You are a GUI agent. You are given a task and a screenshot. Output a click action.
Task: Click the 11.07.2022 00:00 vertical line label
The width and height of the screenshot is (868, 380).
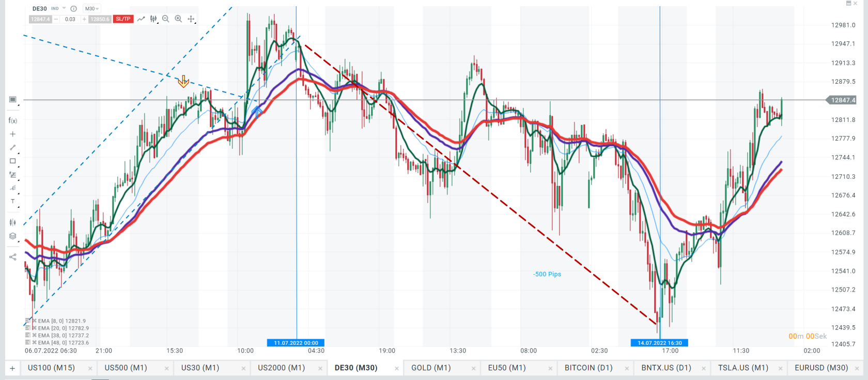296,343
